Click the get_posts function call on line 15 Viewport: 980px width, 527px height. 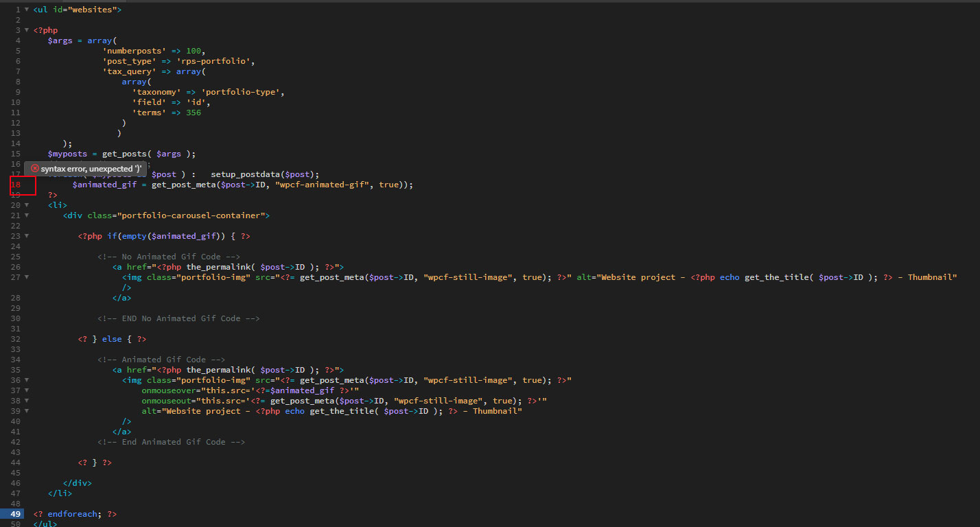(x=124, y=154)
